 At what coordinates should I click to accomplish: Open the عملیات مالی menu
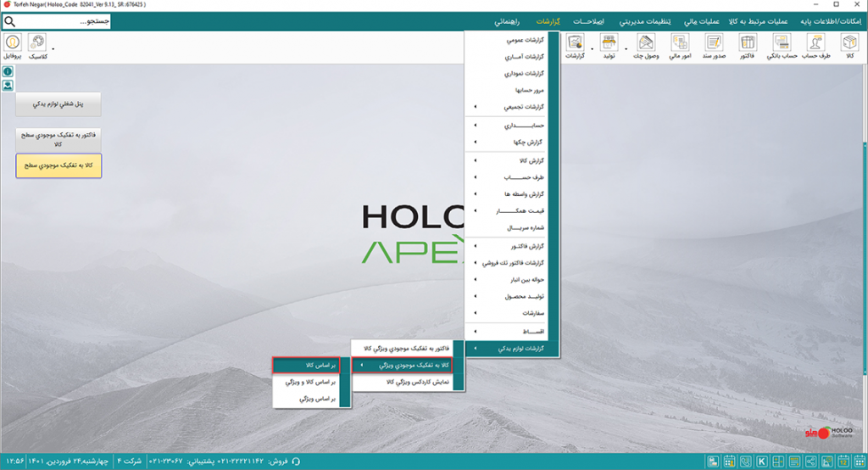coord(701,21)
